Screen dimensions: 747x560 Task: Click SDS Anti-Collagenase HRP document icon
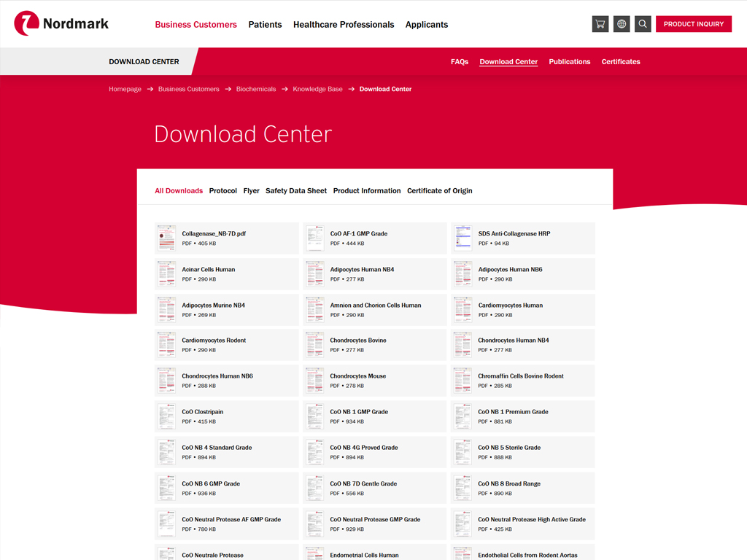tap(463, 238)
